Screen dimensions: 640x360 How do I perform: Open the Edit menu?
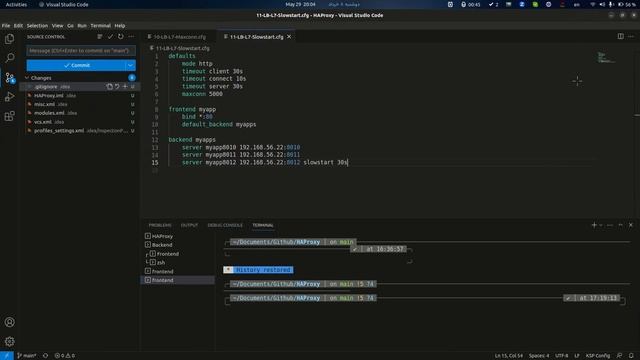point(18,26)
